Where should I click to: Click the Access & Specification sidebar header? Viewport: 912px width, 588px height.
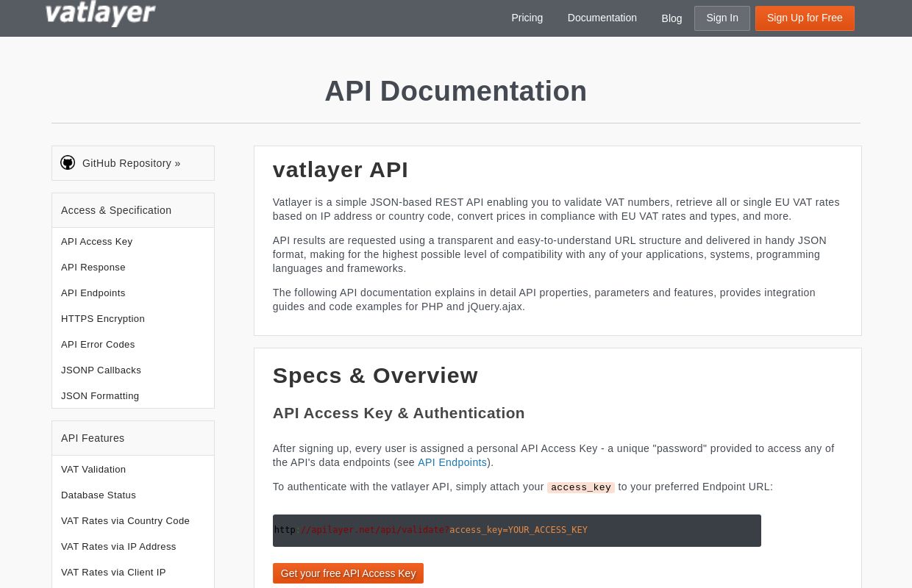[x=133, y=210]
